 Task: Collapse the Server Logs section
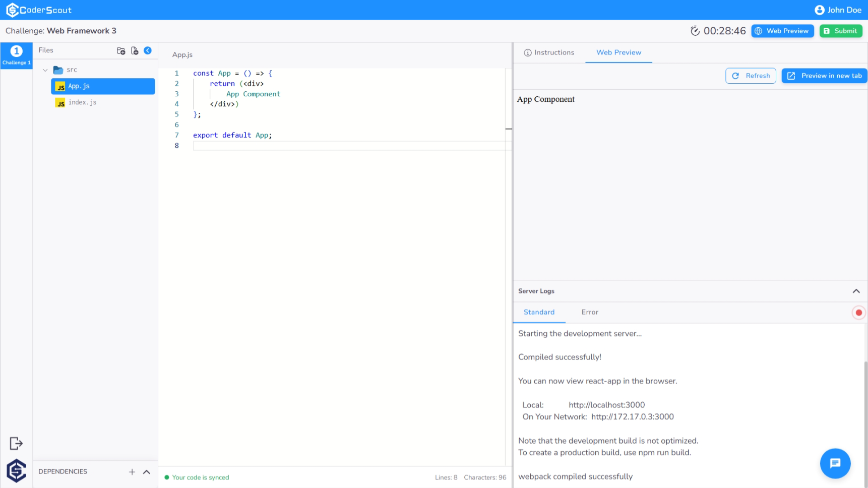855,291
